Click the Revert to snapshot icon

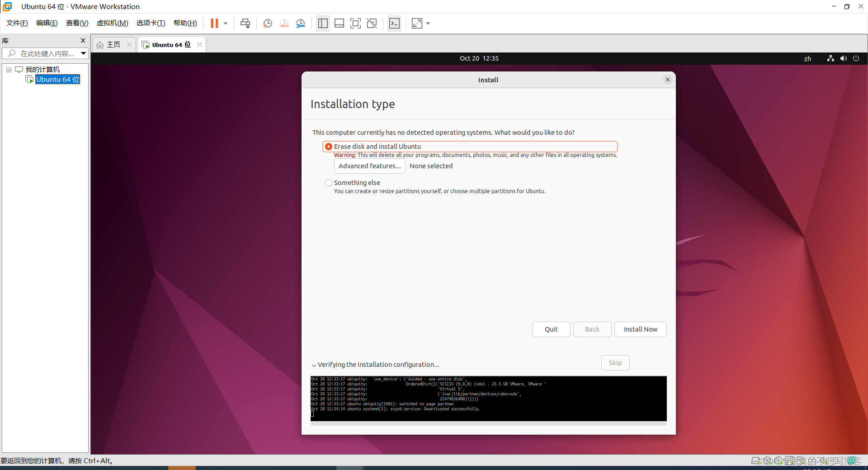coord(284,23)
